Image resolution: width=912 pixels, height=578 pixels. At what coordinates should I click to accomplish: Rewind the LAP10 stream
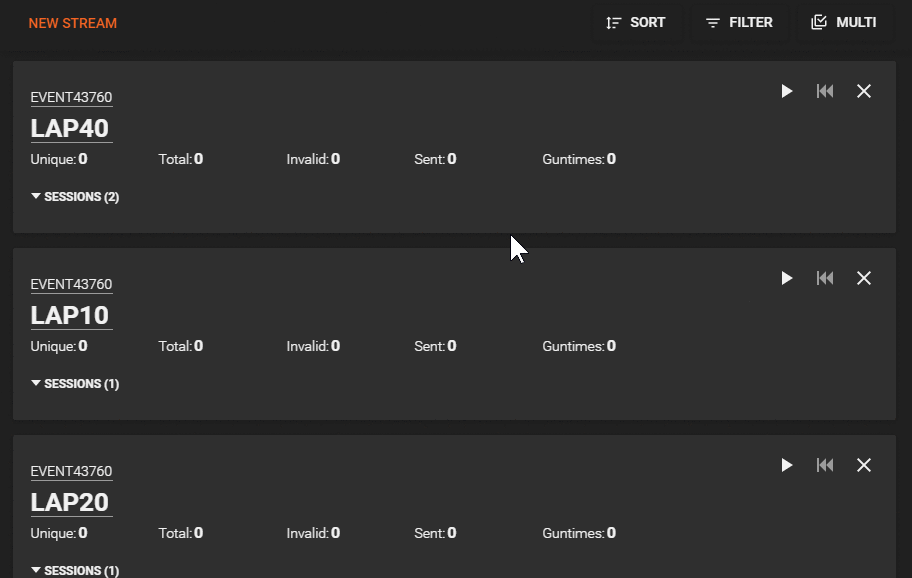tap(825, 279)
